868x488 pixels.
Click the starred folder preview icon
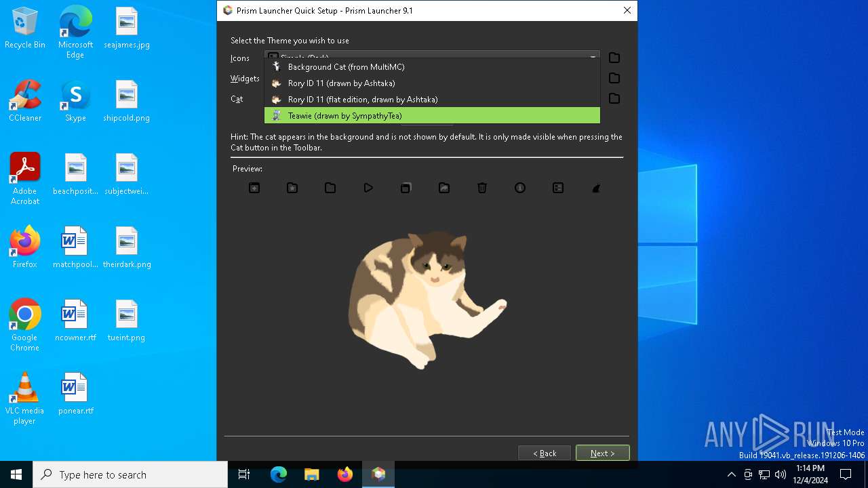[x=292, y=188]
